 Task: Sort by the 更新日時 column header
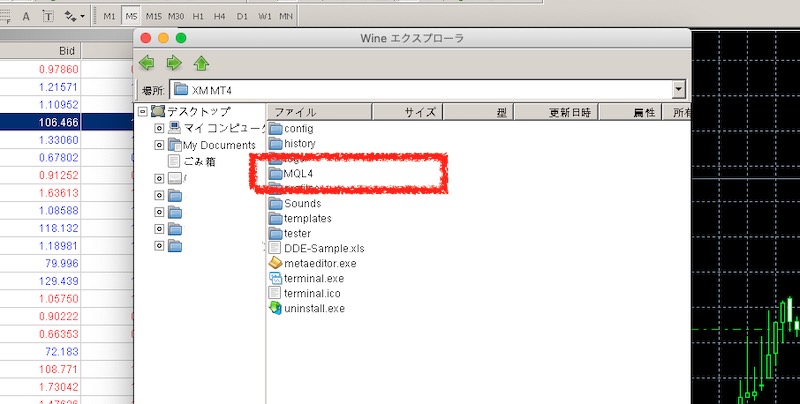tap(556, 112)
